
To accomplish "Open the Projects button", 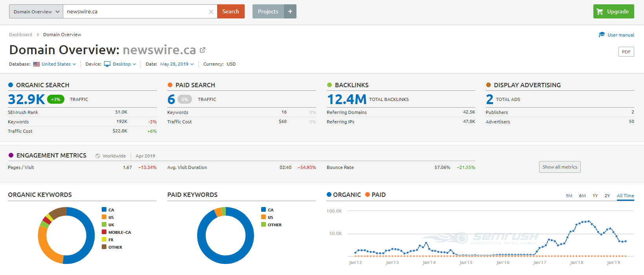I will [268, 11].
